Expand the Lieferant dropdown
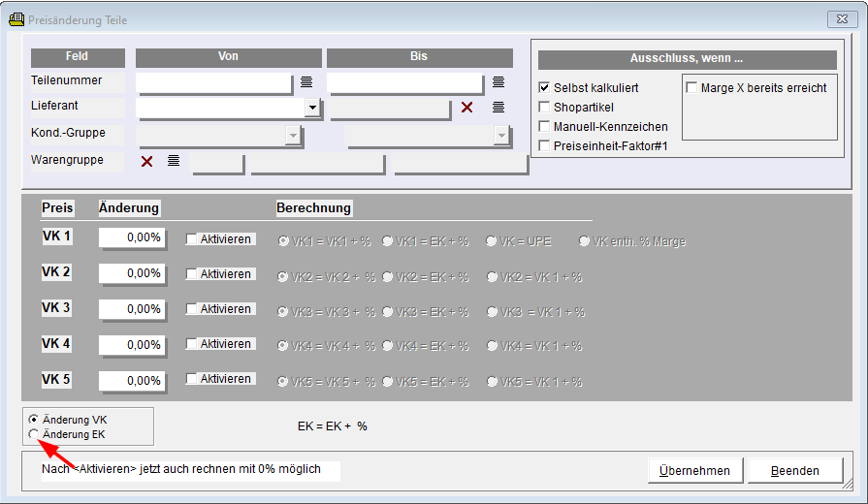The image size is (868, 504). 312,107
